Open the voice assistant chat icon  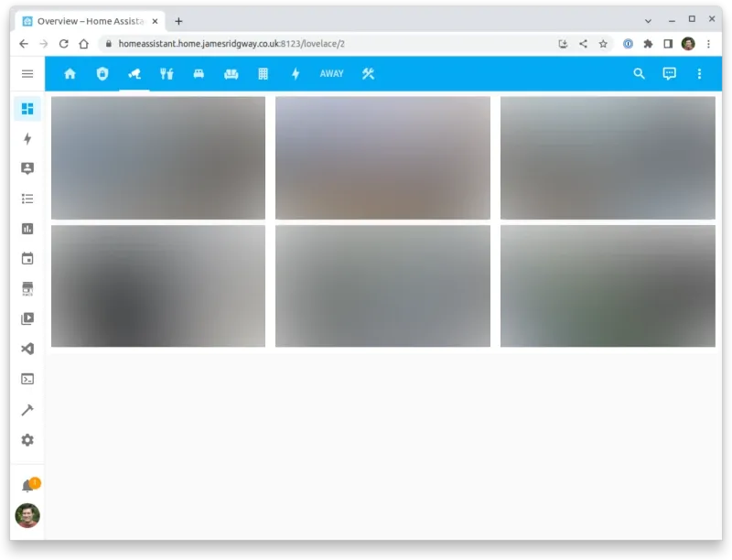coord(669,74)
